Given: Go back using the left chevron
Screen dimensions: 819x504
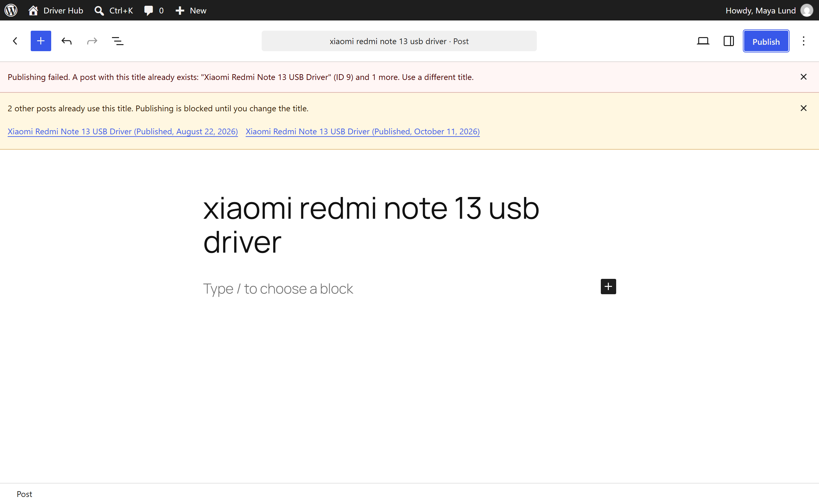Looking at the screenshot, I should (x=15, y=41).
